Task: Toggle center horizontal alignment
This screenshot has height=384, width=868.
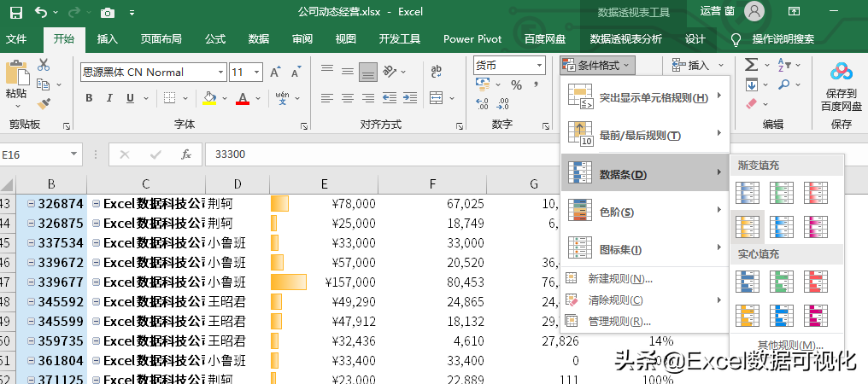Action: coord(348,98)
